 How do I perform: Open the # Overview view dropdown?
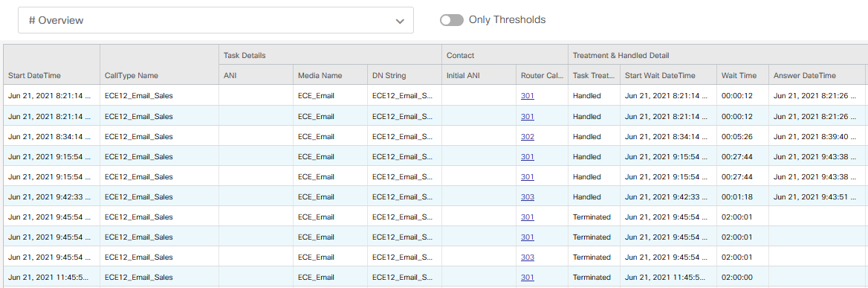point(216,20)
